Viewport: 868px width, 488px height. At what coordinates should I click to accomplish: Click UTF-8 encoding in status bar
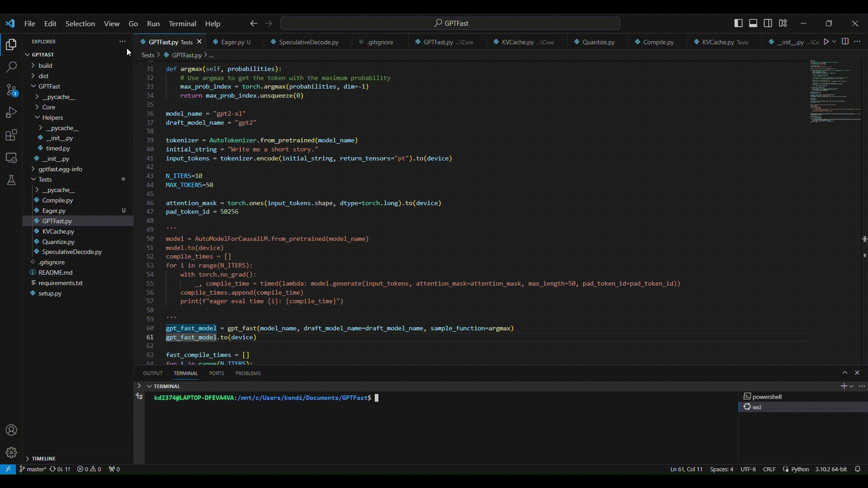(x=748, y=469)
